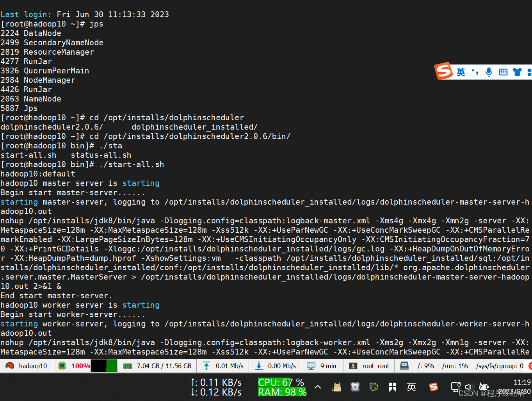
Task: Click the tray icon with green play arrow
Action: [374, 387]
